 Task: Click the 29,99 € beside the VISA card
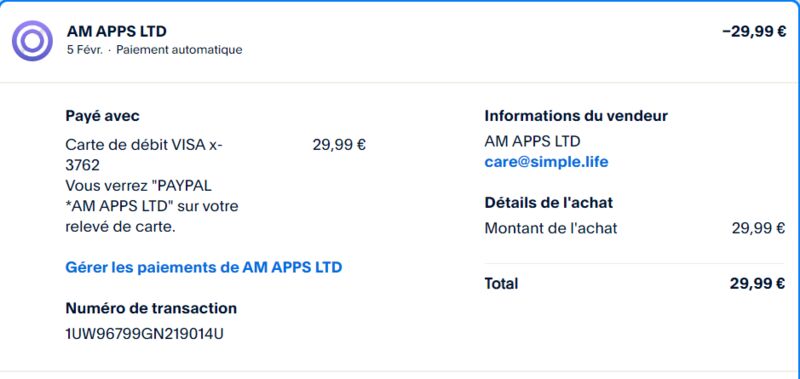click(339, 145)
